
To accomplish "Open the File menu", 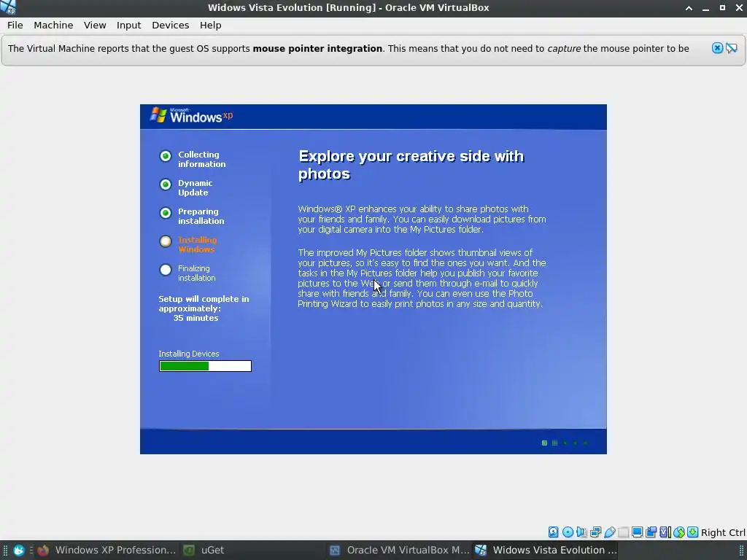I will tap(15, 26).
